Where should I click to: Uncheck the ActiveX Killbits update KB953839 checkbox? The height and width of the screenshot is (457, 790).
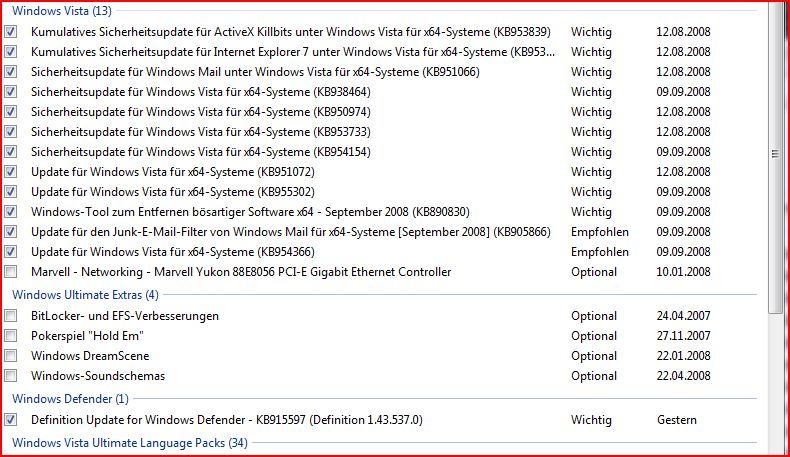point(11,32)
